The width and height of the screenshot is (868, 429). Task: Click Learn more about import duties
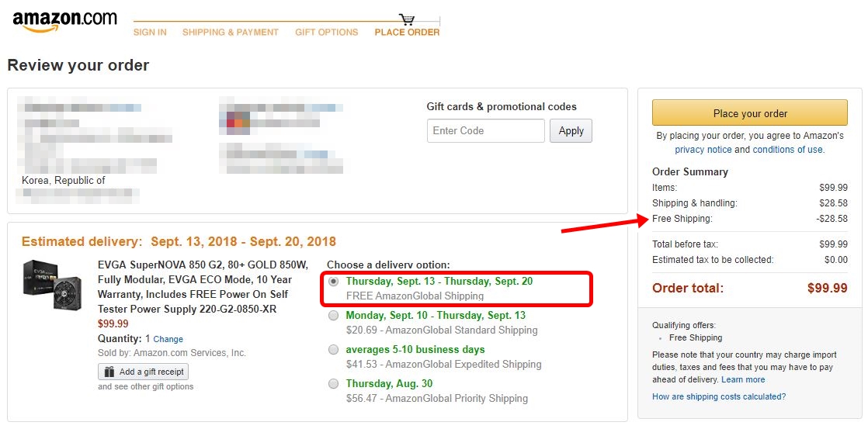(743, 380)
